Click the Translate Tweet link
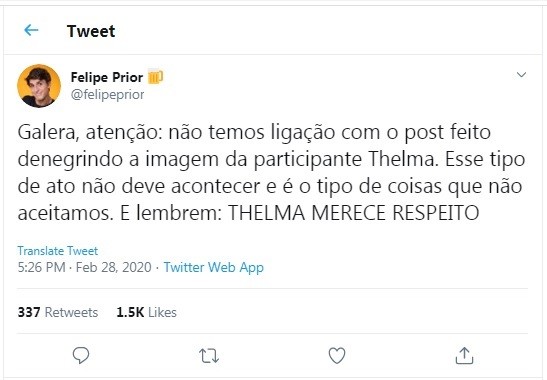The image size is (547, 380). 58,251
